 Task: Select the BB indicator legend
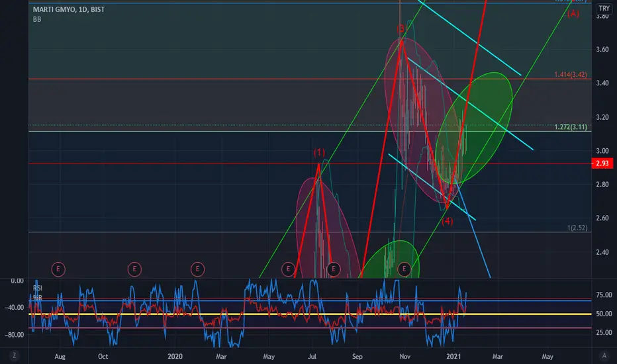37,19
